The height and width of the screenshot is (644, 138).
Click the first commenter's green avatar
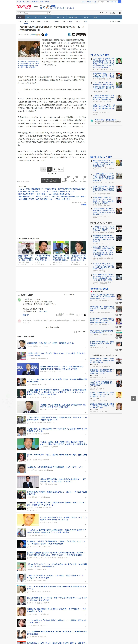point(19,300)
